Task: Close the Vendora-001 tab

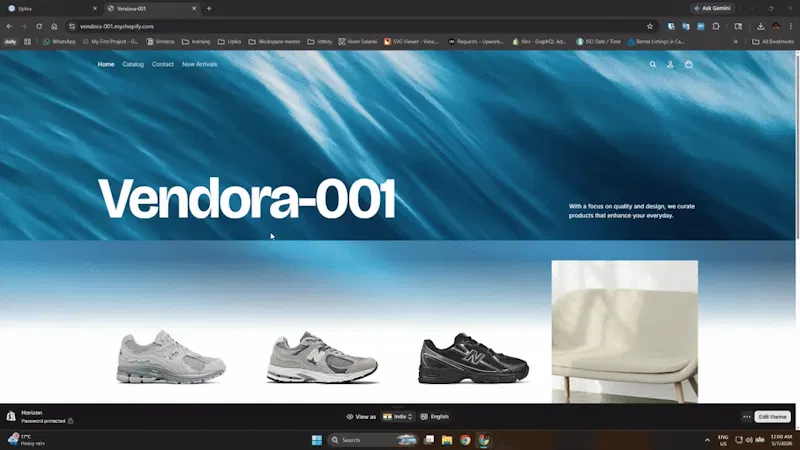Action: click(194, 8)
